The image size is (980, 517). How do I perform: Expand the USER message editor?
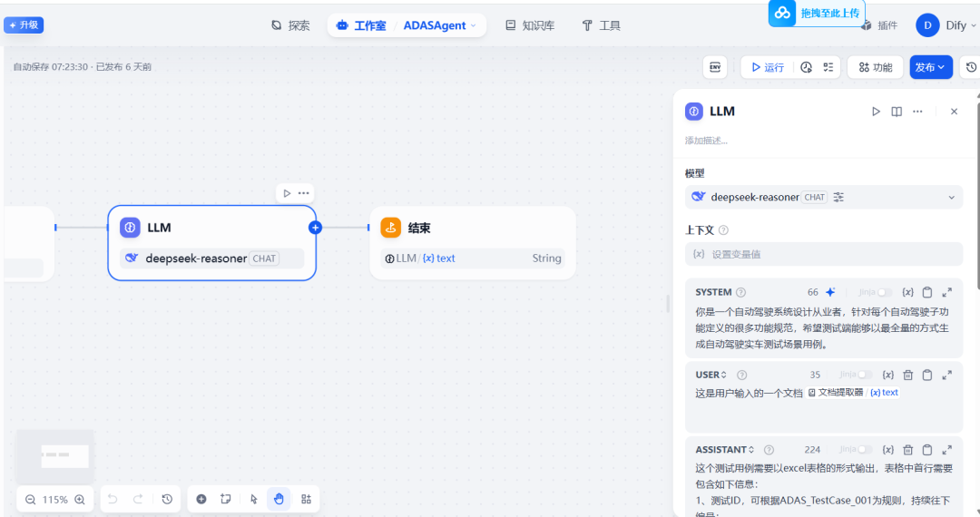pos(946,376)
